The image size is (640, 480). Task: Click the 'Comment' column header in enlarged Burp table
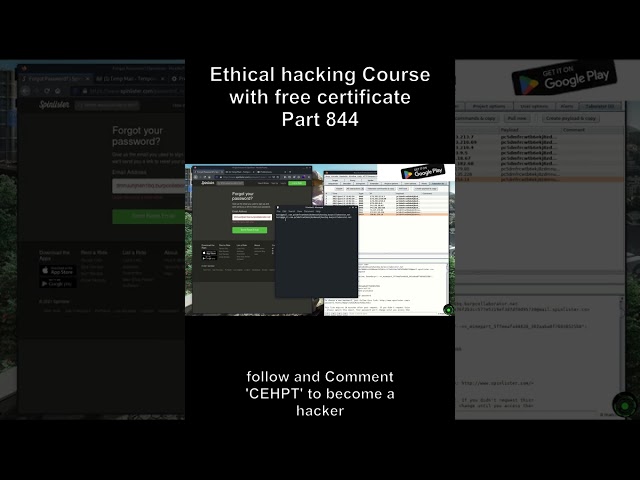pyautogui.click(x=593, y=130)
